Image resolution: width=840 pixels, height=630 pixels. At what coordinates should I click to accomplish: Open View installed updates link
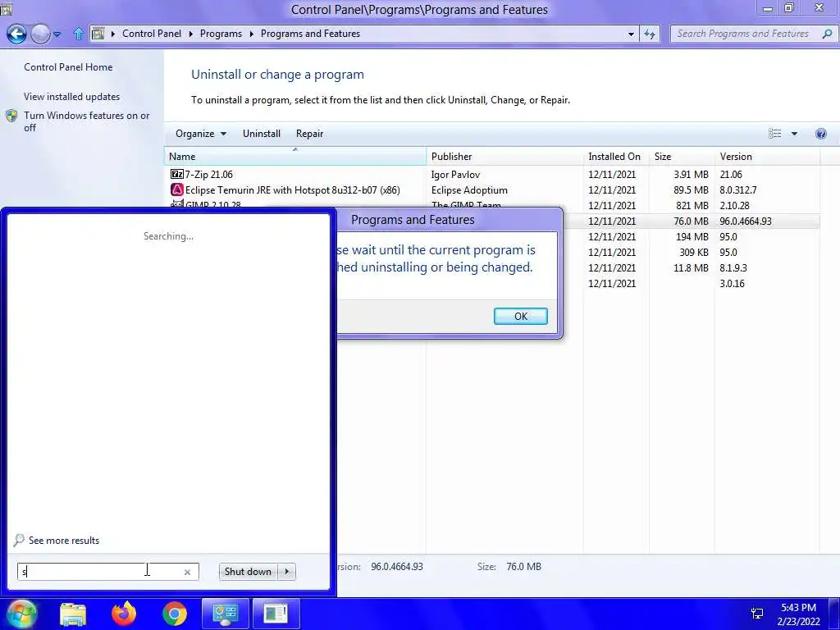click(x=72, y=97)
